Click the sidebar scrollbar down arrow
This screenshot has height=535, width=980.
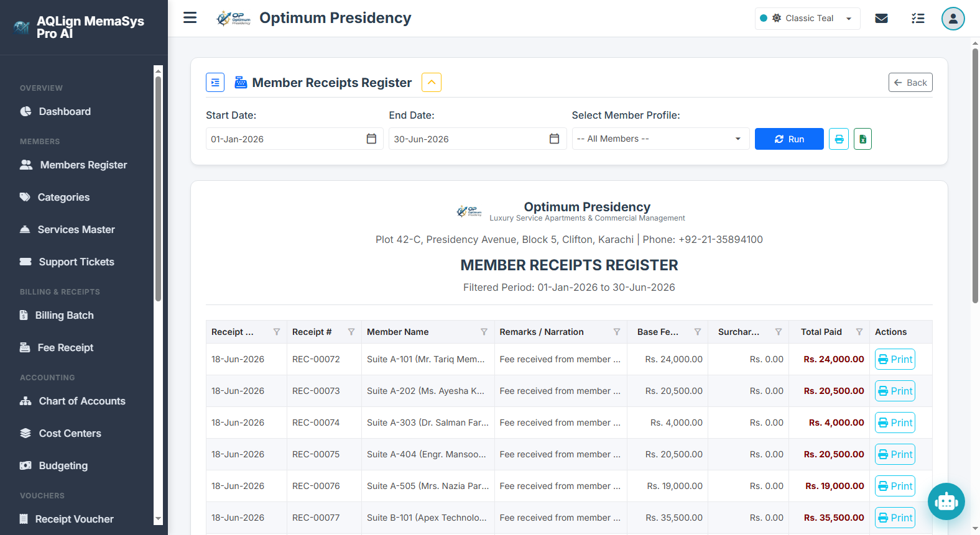158,519
